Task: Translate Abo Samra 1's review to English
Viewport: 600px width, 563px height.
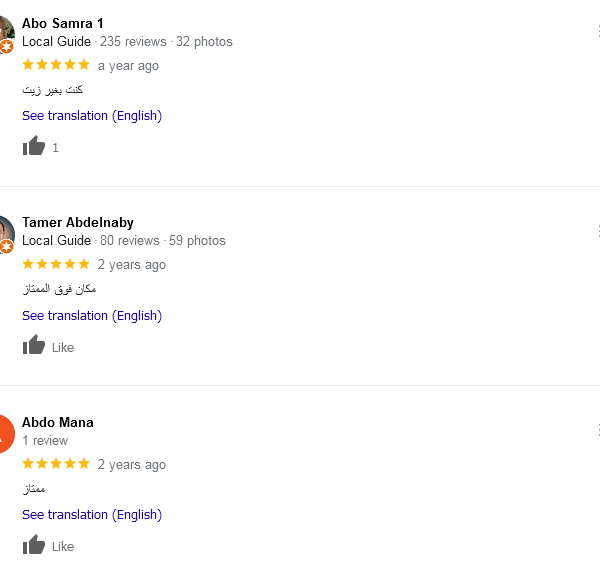Action: pyautogui.click(x=92, y=116)
